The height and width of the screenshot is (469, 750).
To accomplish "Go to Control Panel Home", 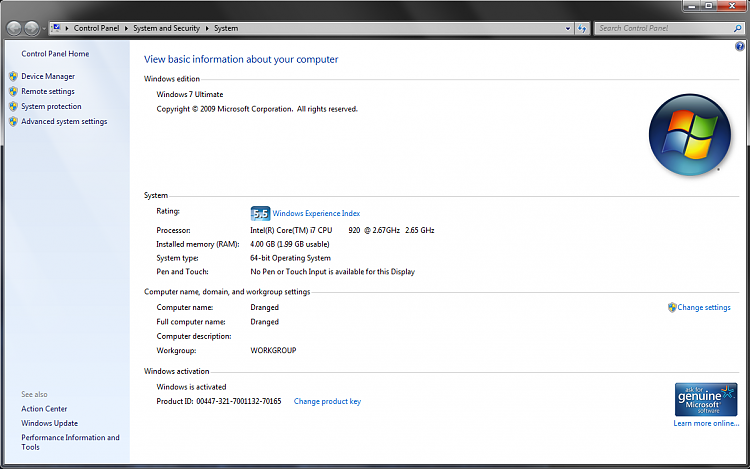I will point(55,54).
